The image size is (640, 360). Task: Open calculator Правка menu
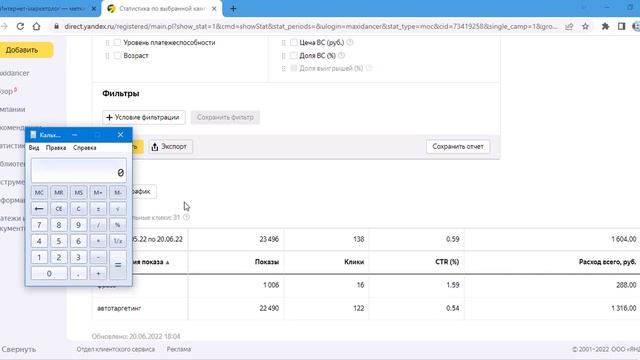coord(56,148)
